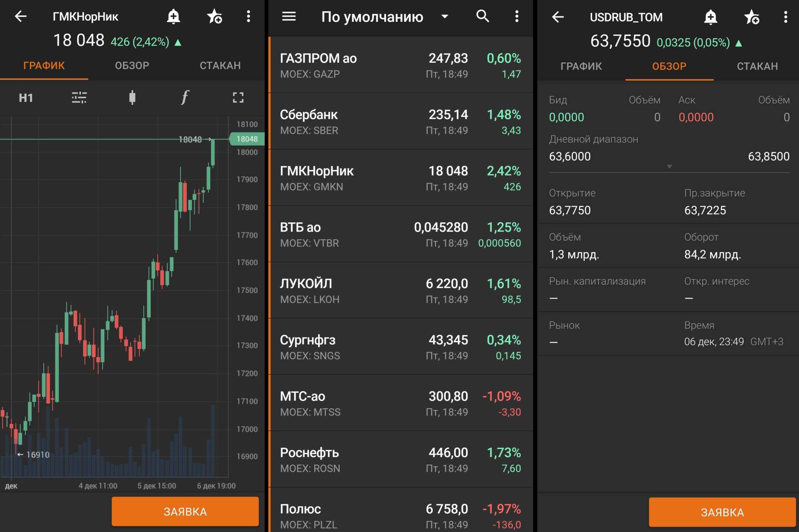The width and height of the screenshot is (799, 532).
Task: Tap the Аск value 0,0000
Action: (696, 117)
